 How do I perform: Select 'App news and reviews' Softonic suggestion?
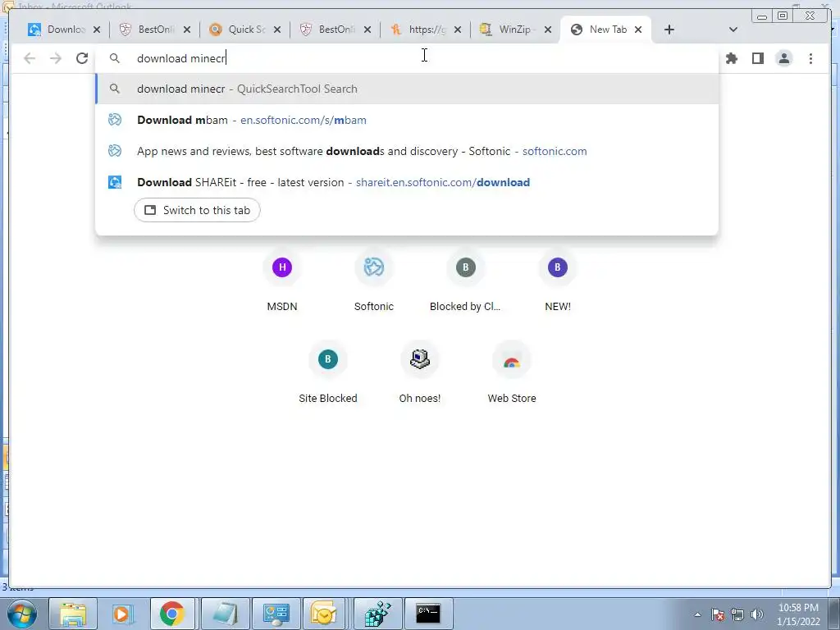(407, 151)
